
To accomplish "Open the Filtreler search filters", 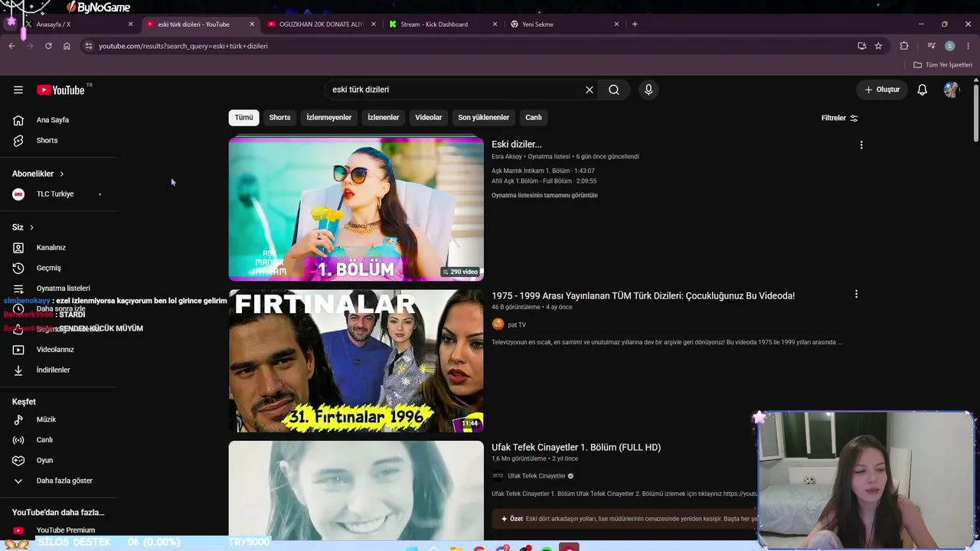I will 840,118.
